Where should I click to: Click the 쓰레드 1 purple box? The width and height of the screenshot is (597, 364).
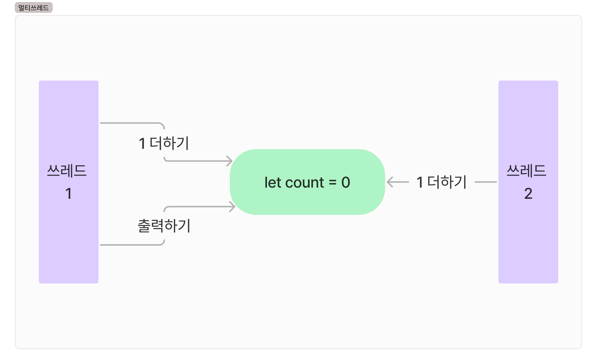click(x=69, y=182)
